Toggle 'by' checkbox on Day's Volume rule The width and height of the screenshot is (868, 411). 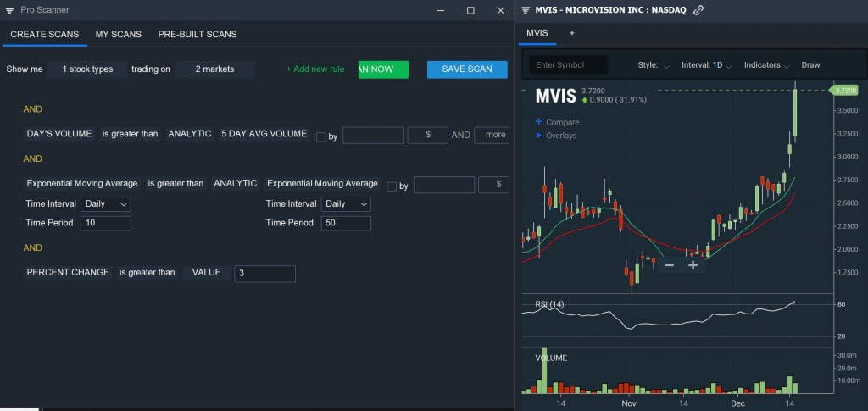coord(320,136)
